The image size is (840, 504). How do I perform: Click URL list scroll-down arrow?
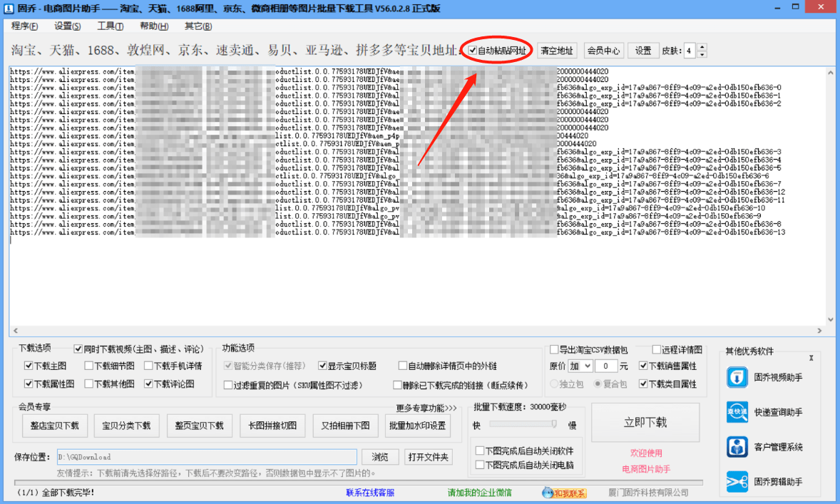(830, 320)
